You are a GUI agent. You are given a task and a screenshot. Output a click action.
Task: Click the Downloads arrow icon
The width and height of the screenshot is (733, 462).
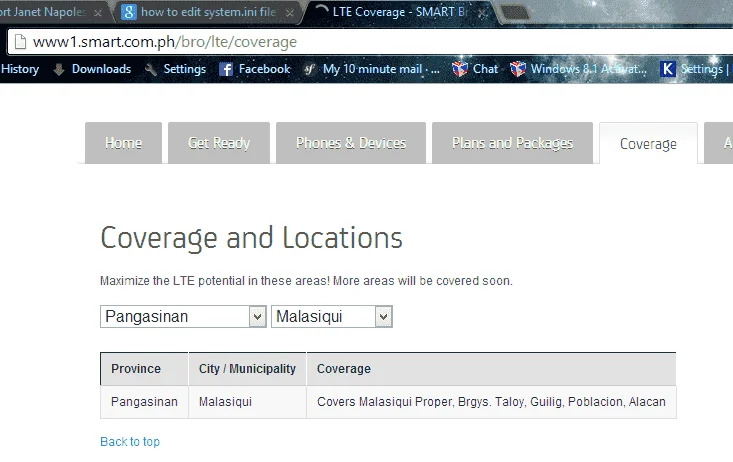tap(59, 69)
